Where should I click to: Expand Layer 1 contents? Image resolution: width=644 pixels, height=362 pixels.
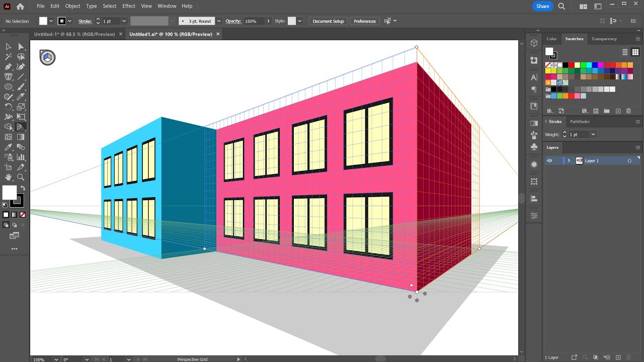pos(569,160)
